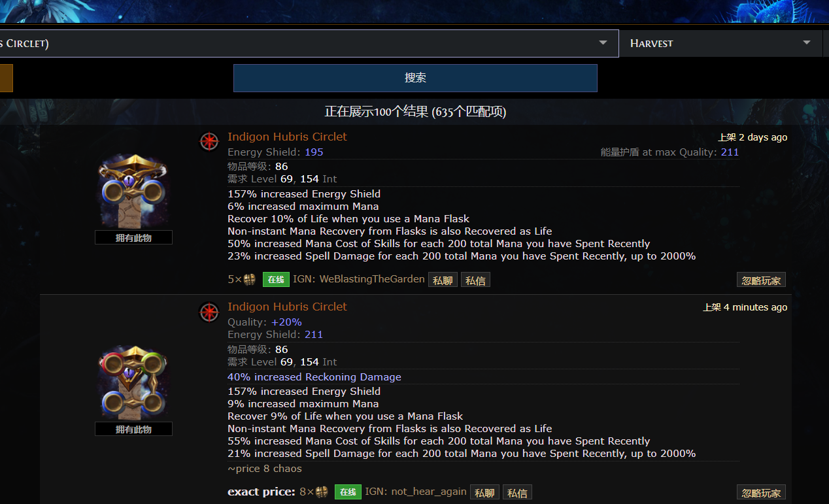This screenshot has height=504, width=829.
Task: Toggle 在线 status badge for WeBlastingTheGarden
Action: point(276,280)
